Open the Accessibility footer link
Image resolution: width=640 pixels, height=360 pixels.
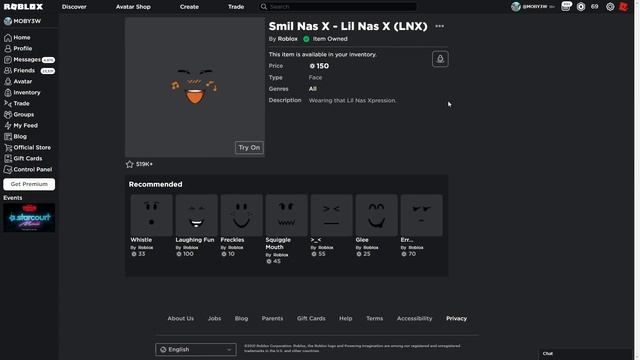(x=414, y=318)
